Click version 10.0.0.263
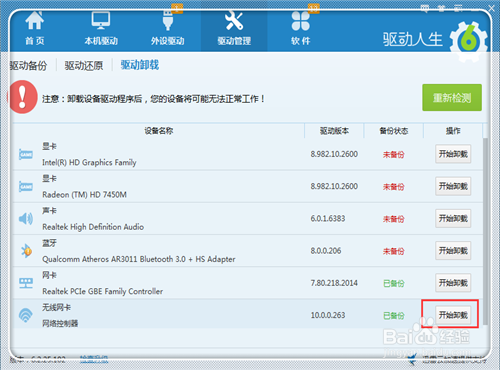Screen dimensions: 500x370 [x=328, y=315]
